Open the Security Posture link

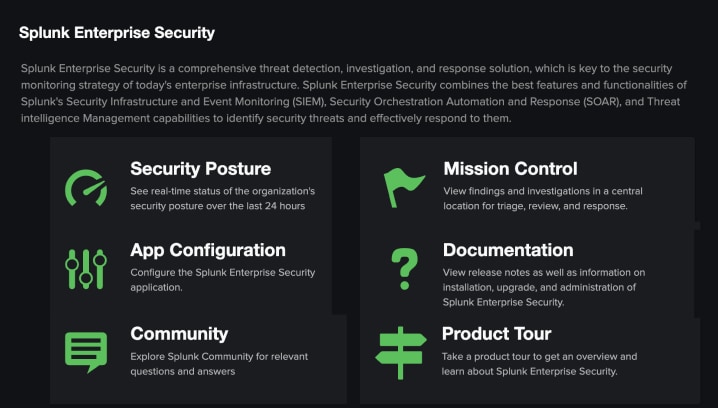coord(200,169)
